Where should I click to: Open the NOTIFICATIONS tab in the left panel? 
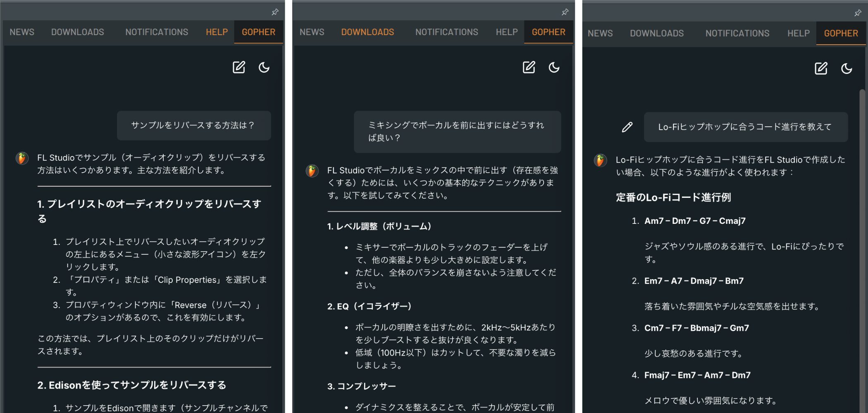point(157,32)
